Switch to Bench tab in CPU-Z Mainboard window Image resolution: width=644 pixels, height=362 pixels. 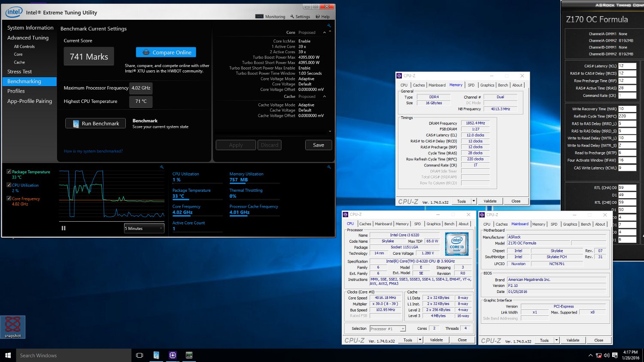point(586,224)
